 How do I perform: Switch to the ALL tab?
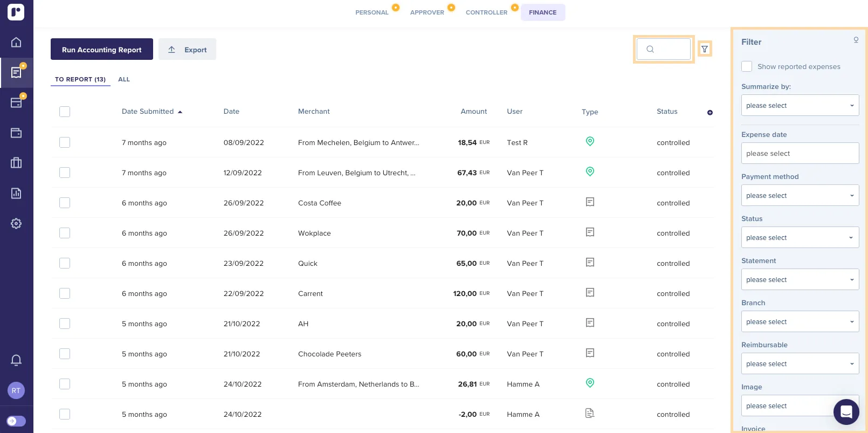pyautogui.click(x=124, y=79)
